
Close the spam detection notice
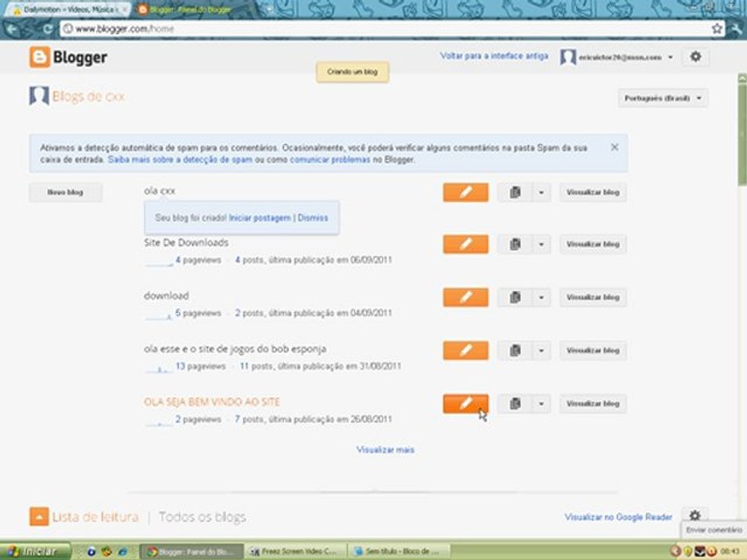pyautogui.click(x=615, y=147)
